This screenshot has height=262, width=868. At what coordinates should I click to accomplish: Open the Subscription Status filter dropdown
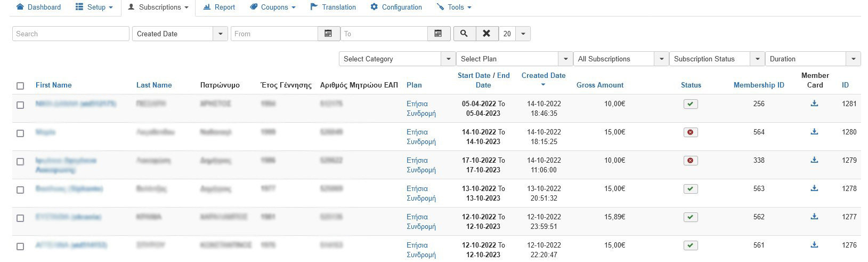point(716,59)
